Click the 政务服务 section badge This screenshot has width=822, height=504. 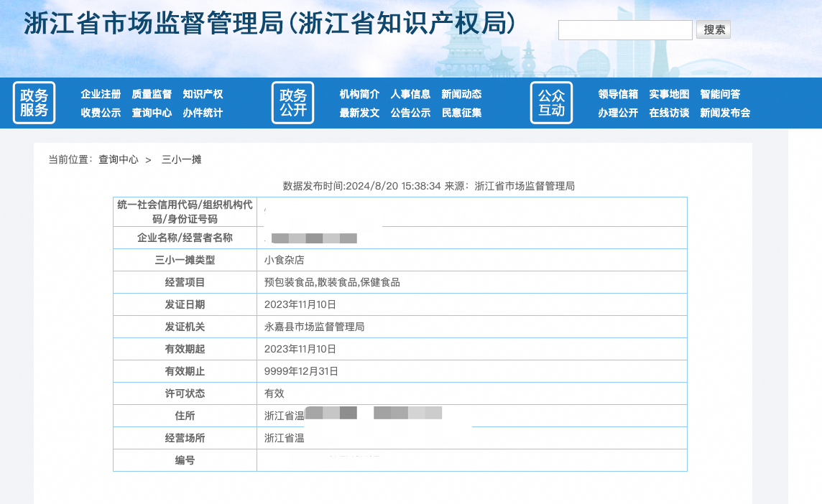(34, 103)
